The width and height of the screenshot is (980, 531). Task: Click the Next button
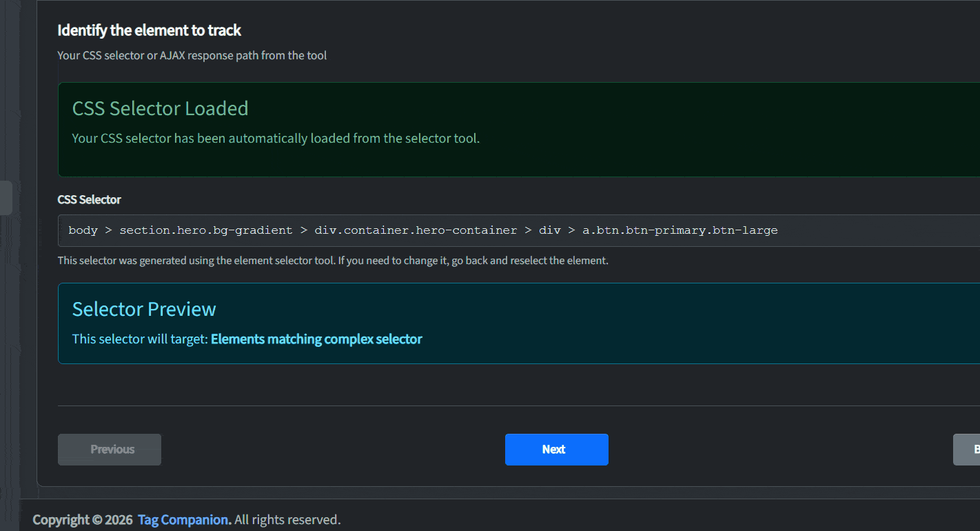click(556, 449)
